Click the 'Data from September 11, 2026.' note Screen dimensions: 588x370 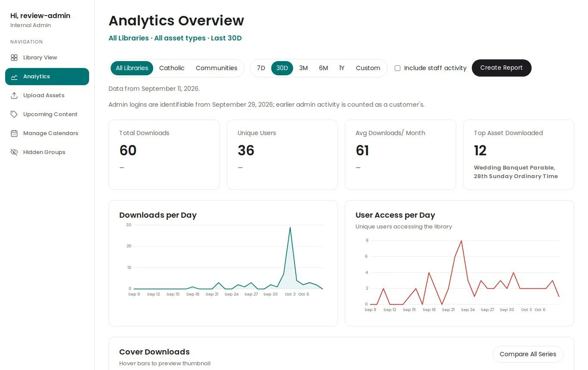(154, 89)
